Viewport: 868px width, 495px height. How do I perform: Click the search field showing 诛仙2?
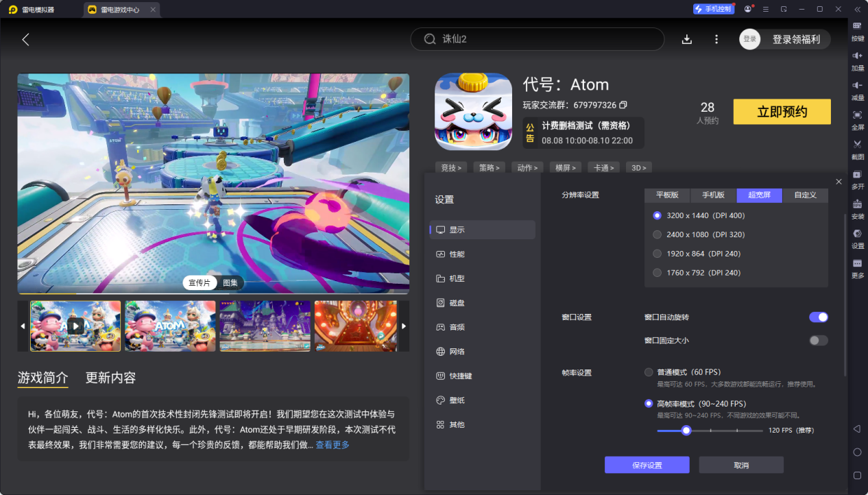point(538,39)
